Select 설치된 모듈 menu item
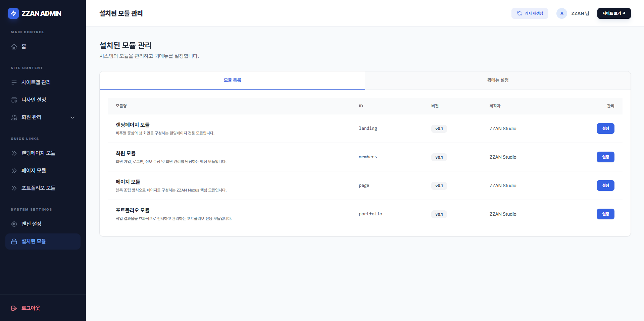This screenshot has height=321, width=644. point(43,242)
